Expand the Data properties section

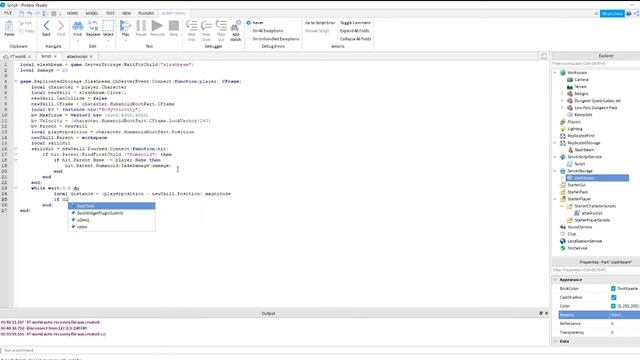(555, 341)
